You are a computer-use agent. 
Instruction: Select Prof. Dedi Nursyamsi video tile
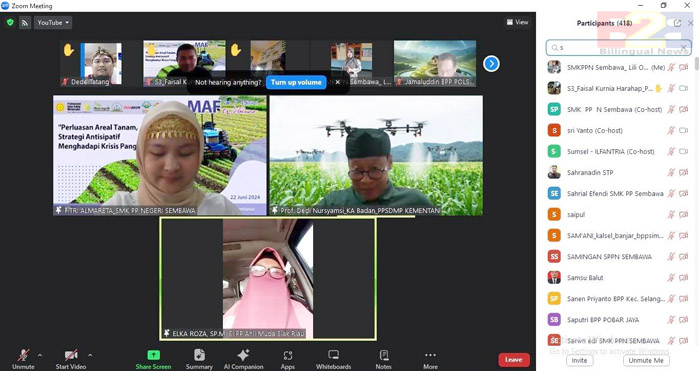pyautogui.click(x=376, y=155)
